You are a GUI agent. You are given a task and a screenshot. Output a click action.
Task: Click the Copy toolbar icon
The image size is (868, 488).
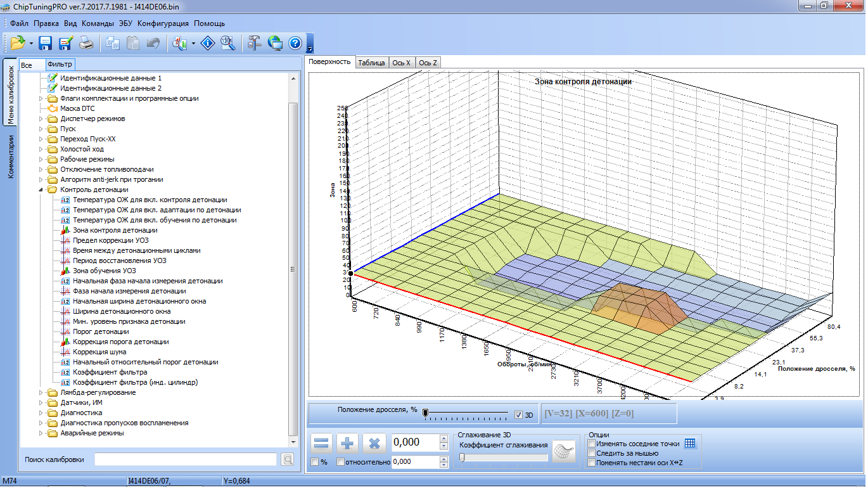[x=113, y=43]
